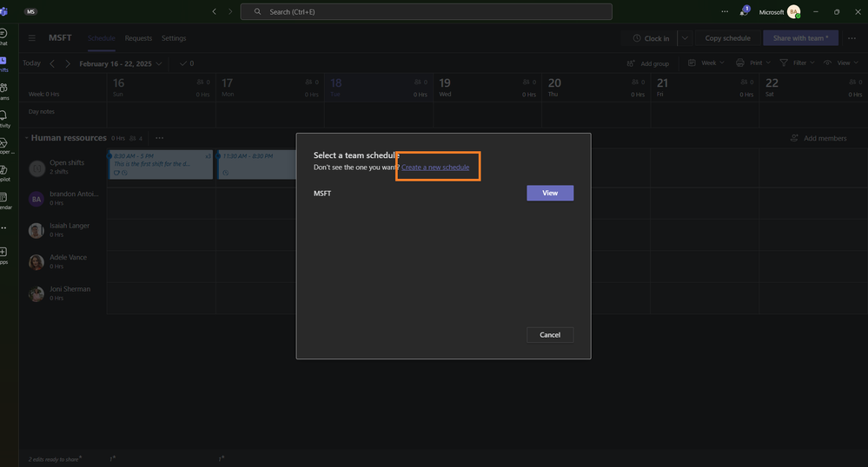Toggle the hamburger menu beside MSFT

point(32,38)
